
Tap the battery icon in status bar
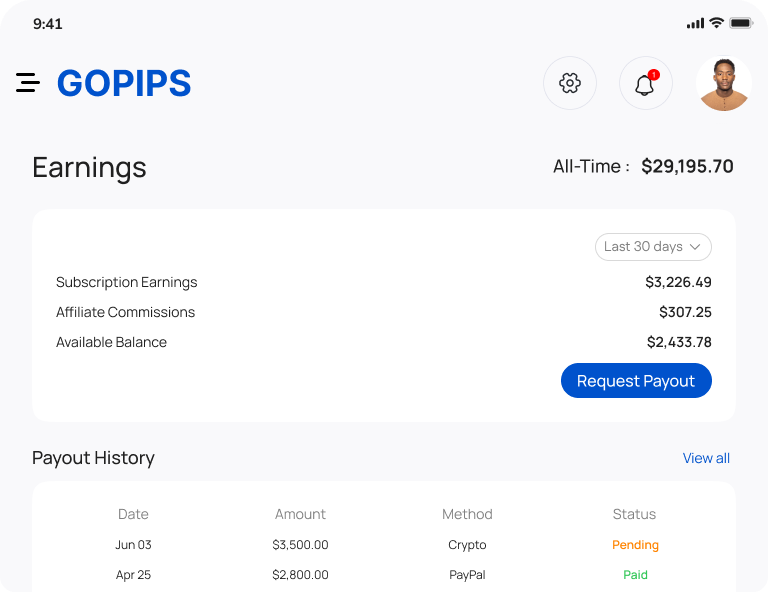point(741,23)
